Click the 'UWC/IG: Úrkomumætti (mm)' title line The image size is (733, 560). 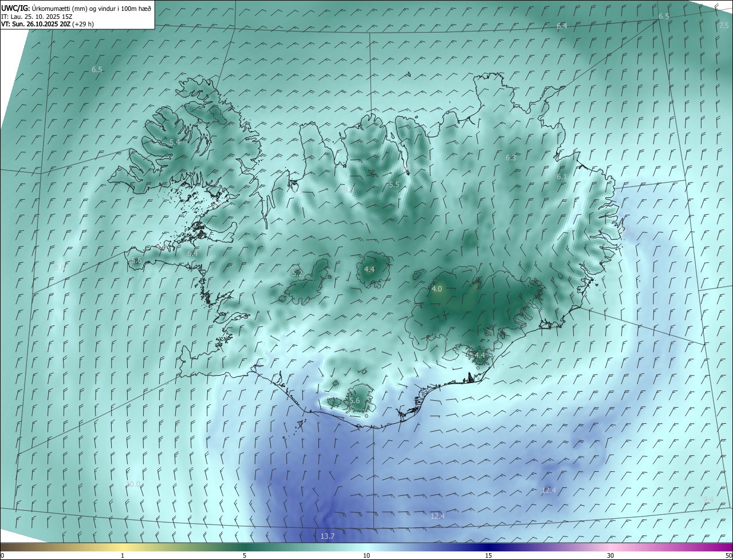tap(76, 8)
